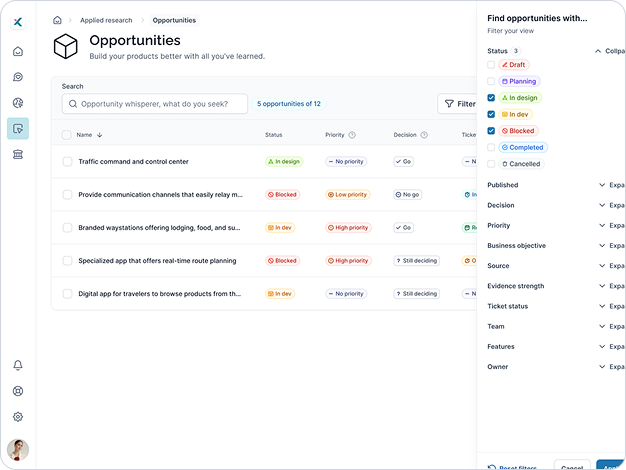Click the Name column sort arrow
Viewport: 626px width, 470px height.
point(100,135)
